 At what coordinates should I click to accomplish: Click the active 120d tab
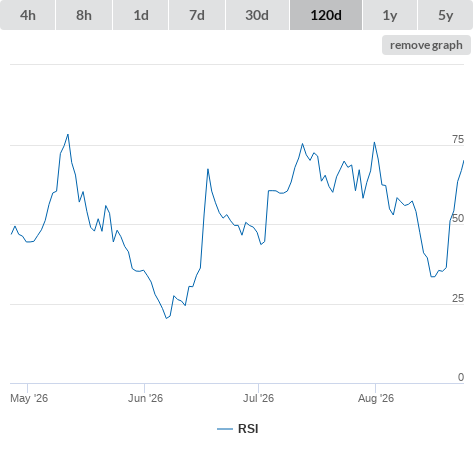[x=326, y=15]
